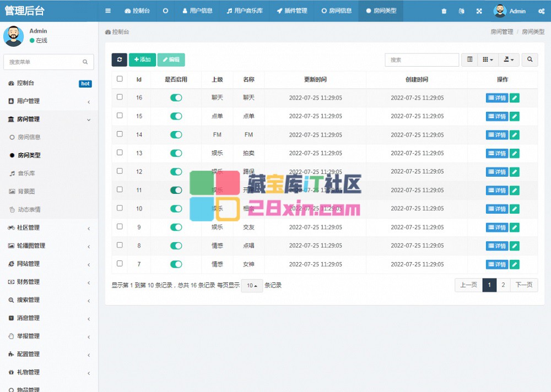Click the 上一页 previous page button
This screenshot has height=392, width=551.
[x=468, y=285]
